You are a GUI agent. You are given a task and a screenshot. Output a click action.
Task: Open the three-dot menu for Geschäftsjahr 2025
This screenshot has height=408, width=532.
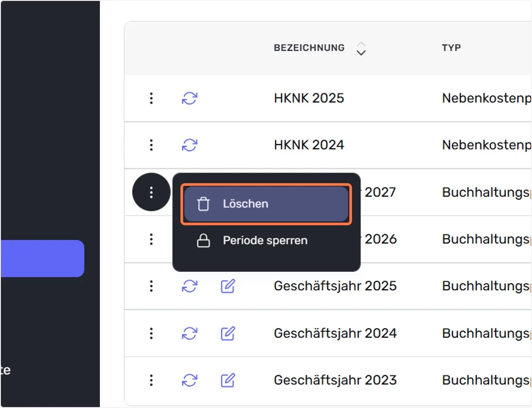pos(151,286)
